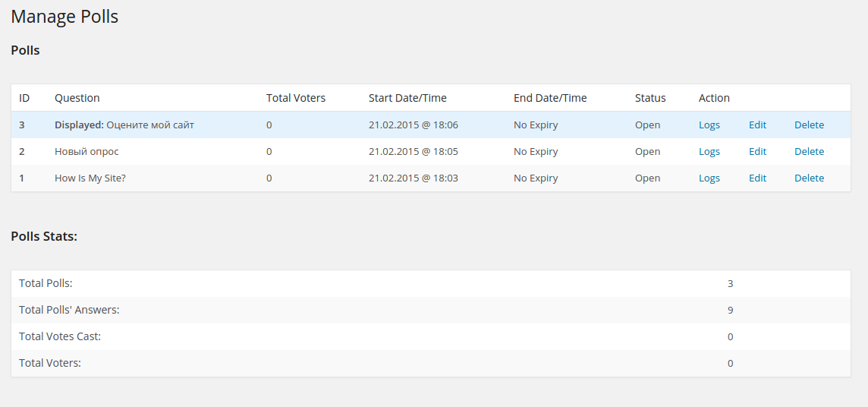The width and height of the screenshot is (868, 407).
Task: Click the Manage Polls page heading
Action: [64, 17]
